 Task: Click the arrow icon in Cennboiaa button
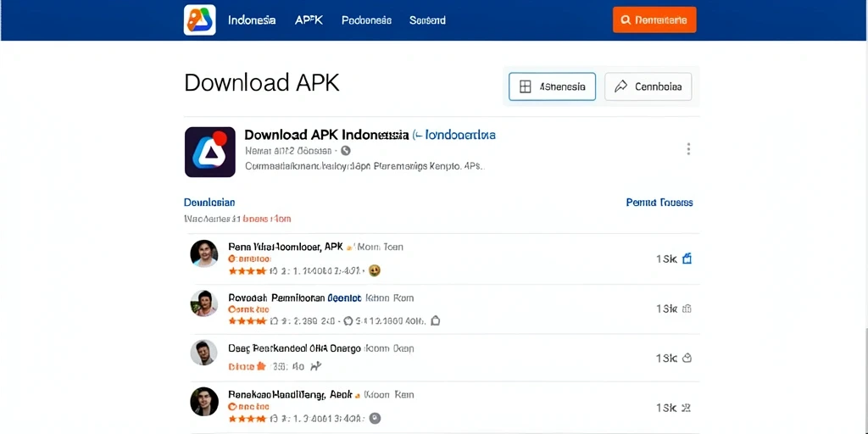[621, 86]
